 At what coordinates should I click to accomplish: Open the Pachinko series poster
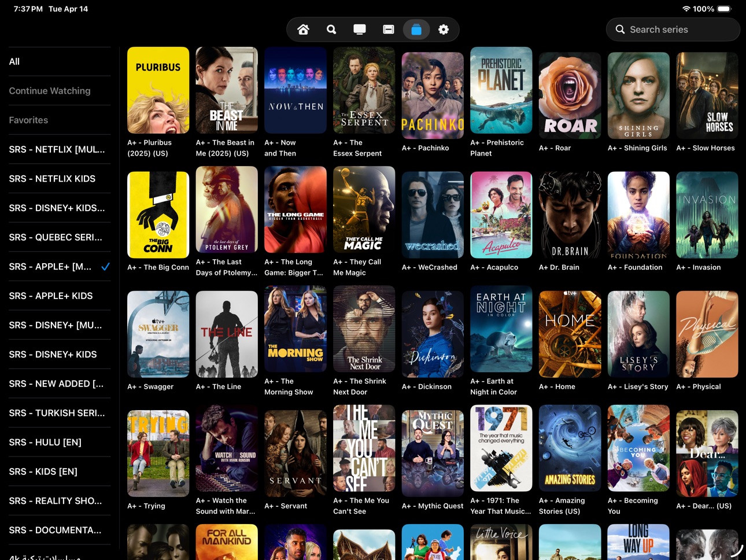click(x=433, y=95)
